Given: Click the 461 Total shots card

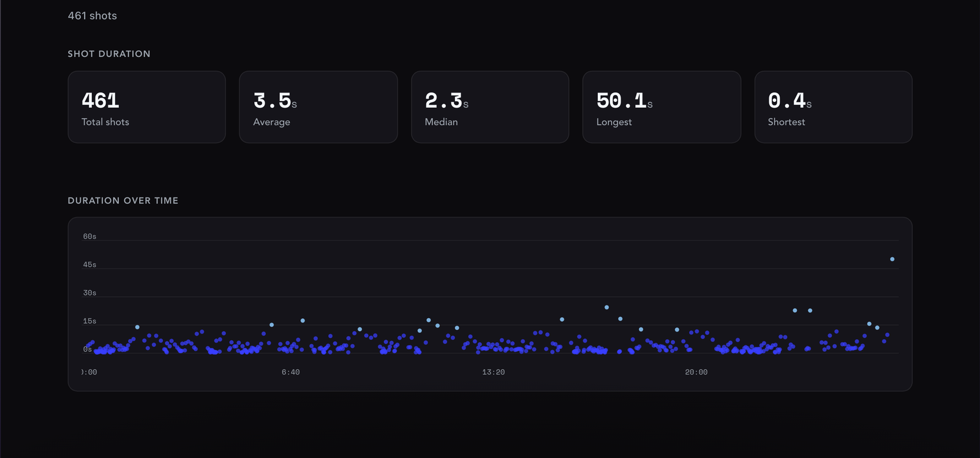Looking at the screenshot, I should 146,107.
